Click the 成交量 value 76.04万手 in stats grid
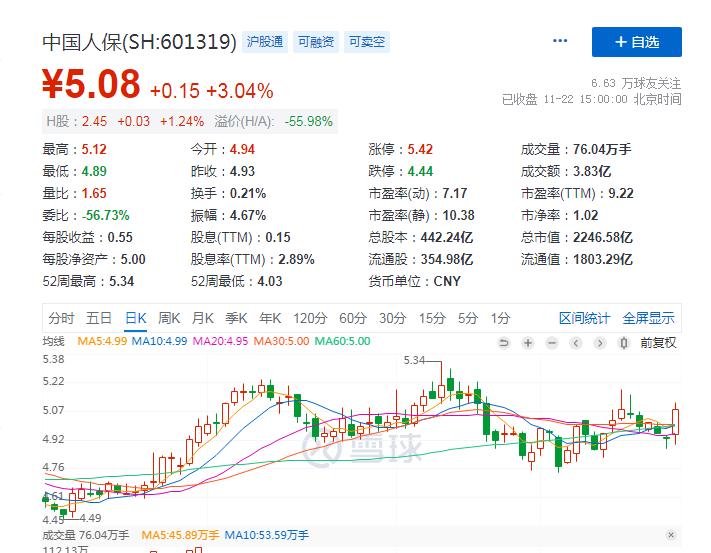Image resolution: width=711 pixels, height=553 pixels. (x=602, y=149)
